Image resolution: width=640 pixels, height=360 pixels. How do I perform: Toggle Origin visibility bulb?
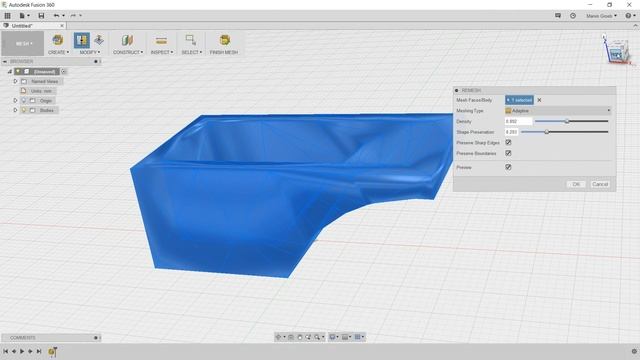click(x=24, y=100)
